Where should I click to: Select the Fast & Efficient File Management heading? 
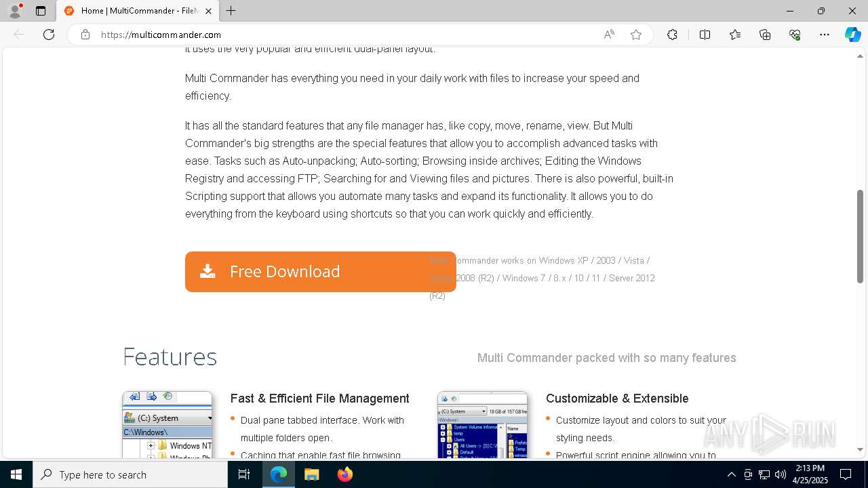(x=320, y=399)
